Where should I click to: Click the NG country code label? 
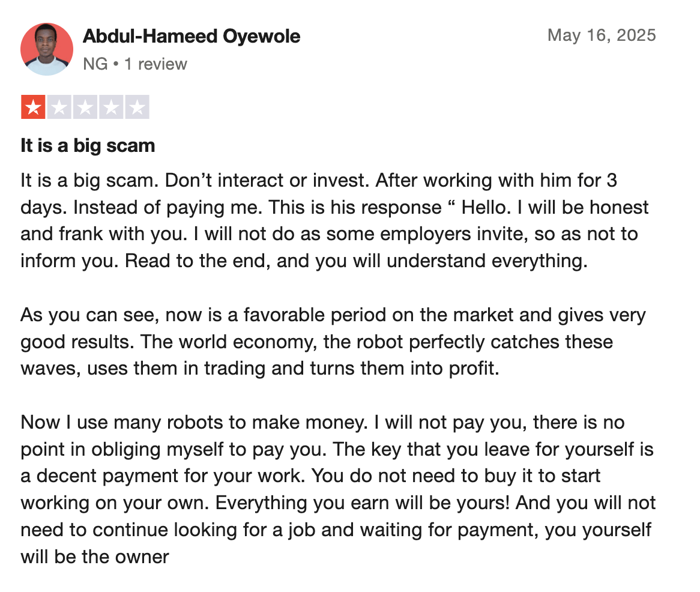95,64
